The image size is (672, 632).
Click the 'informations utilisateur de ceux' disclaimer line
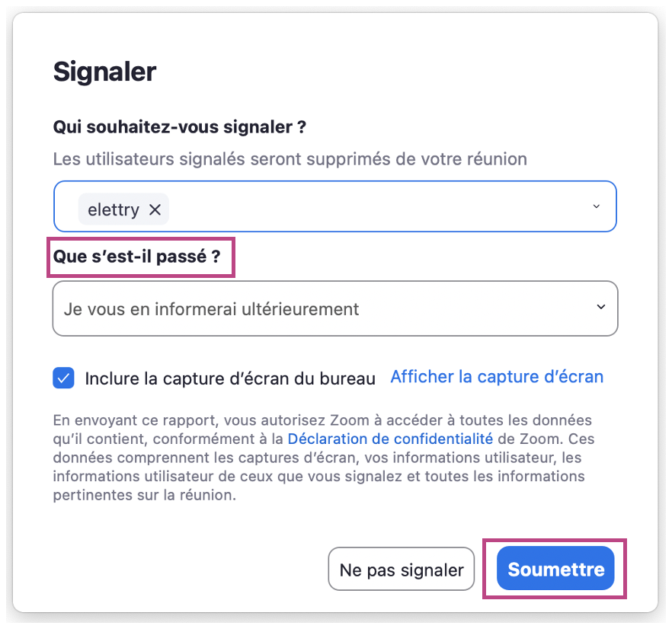[x=318, y=477]
